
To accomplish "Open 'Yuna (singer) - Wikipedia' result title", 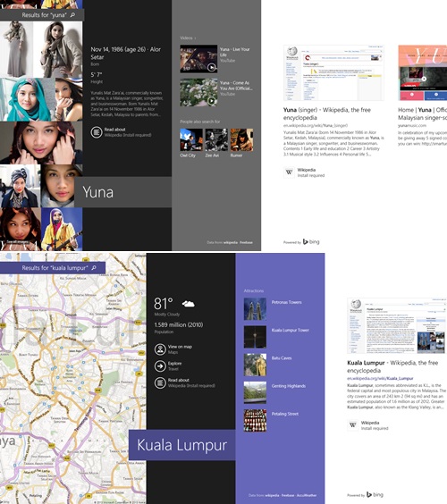I will tap(327, 113).
